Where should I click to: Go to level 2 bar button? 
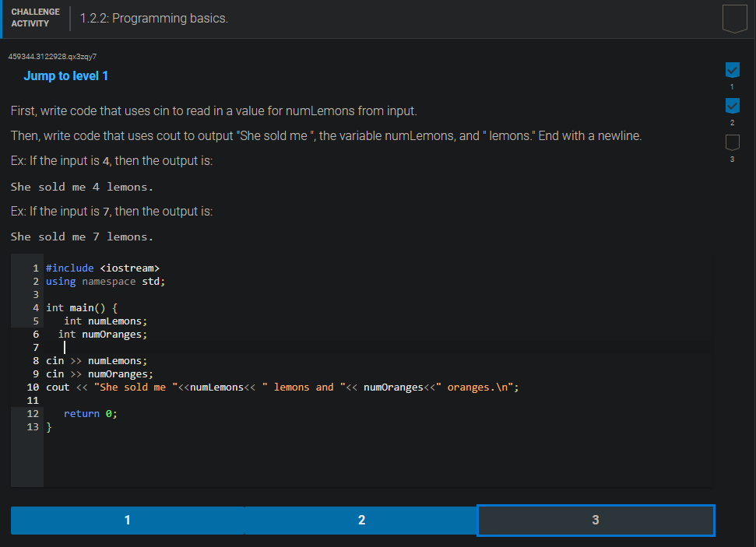(361, 520)
